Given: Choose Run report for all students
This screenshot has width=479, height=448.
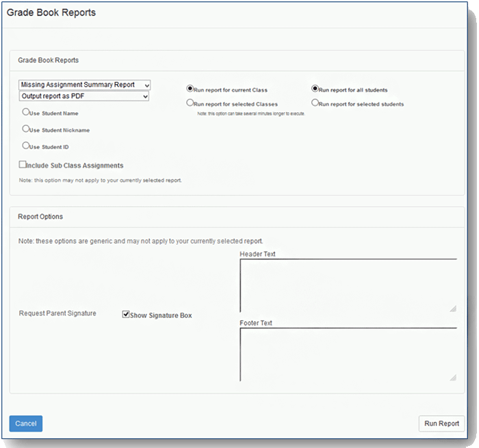Looking at the screenshot, I should pyautogui.click(x=315, y=88).
